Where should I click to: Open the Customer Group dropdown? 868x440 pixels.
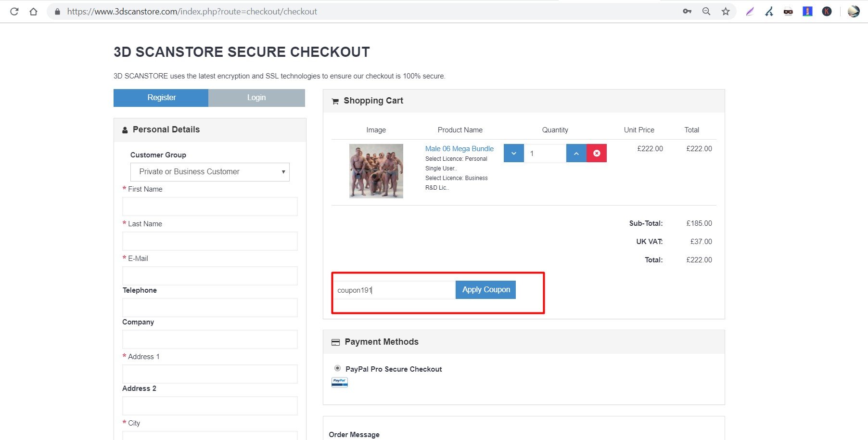210,172
